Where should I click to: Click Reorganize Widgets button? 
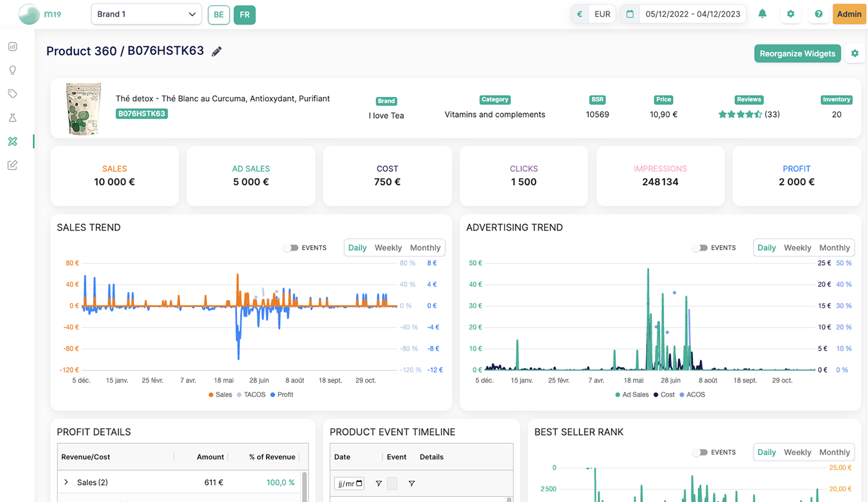pyautogui.click(x=797, y=54)
